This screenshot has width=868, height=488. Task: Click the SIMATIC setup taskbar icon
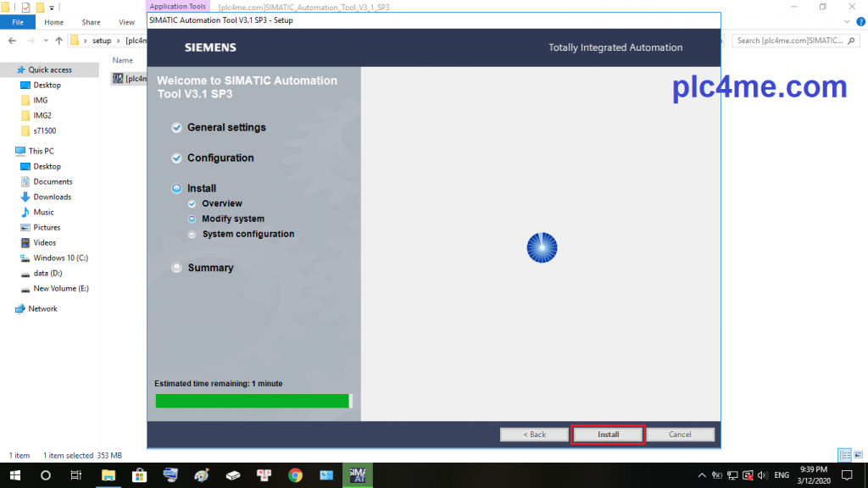pyautogui.click(x=357, y=475)
